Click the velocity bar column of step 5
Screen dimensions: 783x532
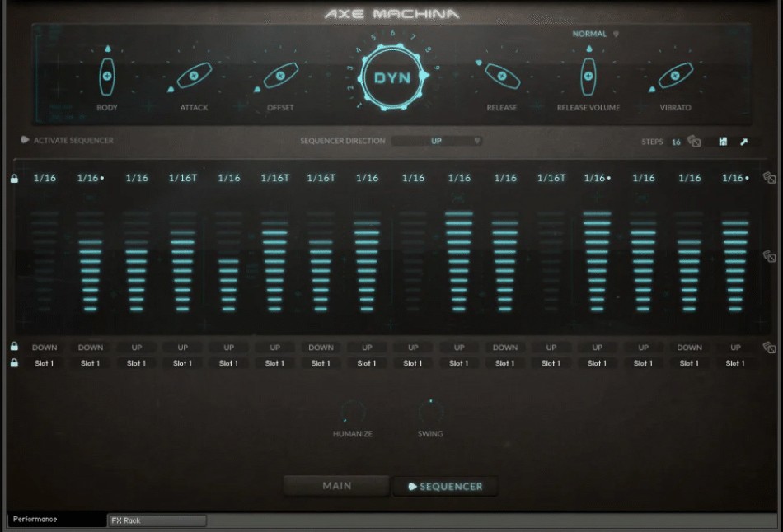click(x=228, y=260)
